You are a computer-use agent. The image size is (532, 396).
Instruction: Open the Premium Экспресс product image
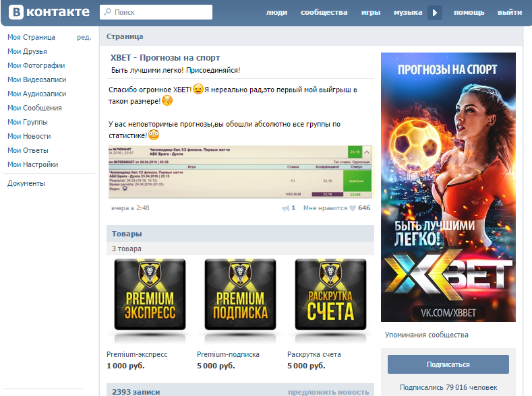(x=150, y=294)
